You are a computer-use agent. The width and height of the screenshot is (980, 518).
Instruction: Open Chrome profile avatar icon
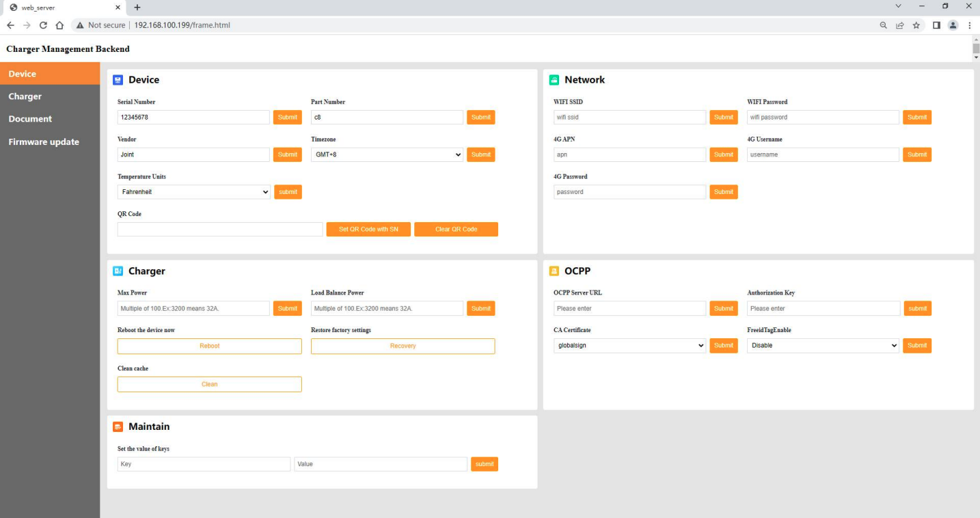(x=953, y=25)
